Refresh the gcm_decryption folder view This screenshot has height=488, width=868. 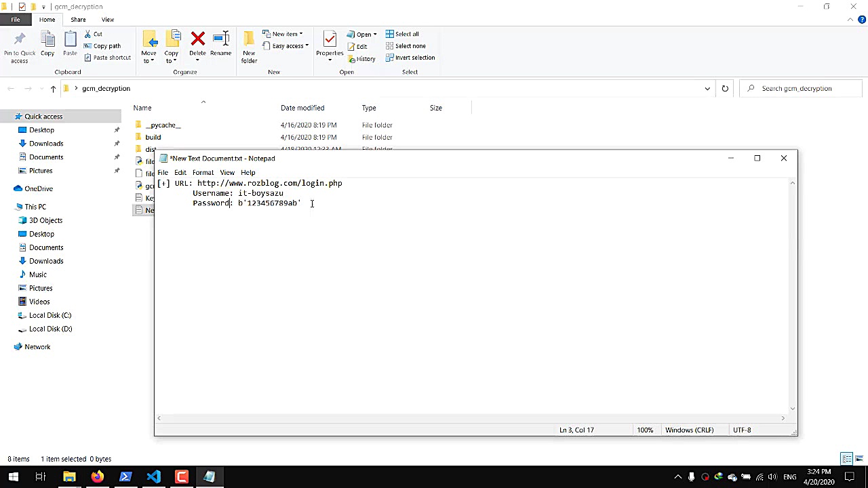(725, 89)
